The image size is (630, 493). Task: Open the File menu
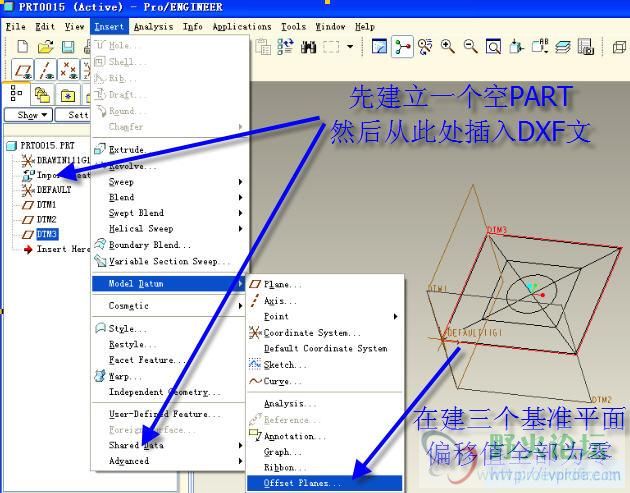click(16, 27)
